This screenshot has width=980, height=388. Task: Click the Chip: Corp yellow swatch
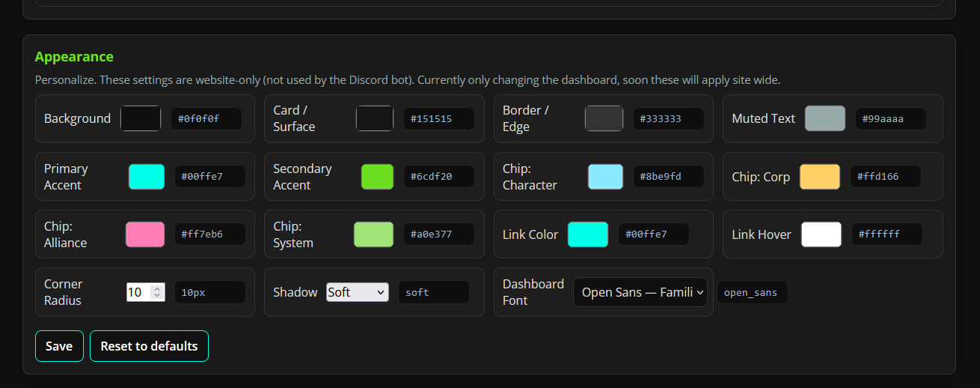point(820,177)
